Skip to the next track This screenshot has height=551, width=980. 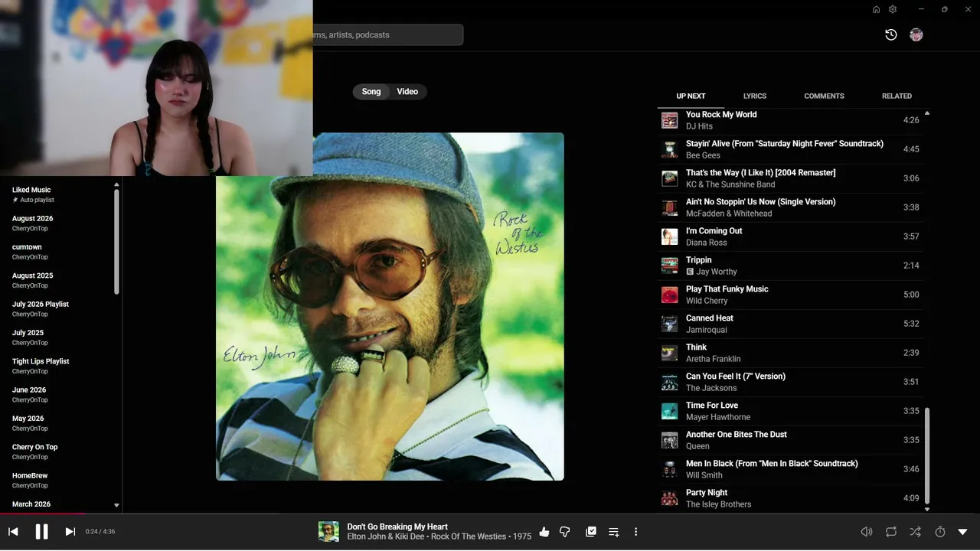[x=70, y=532]
